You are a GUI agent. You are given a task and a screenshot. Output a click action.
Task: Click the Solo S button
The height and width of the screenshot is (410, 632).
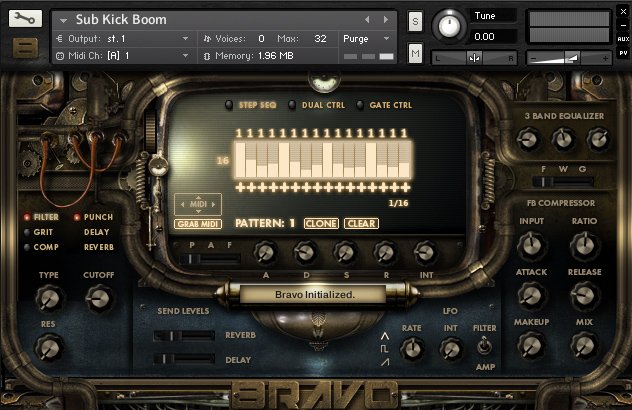coord(415,21)
